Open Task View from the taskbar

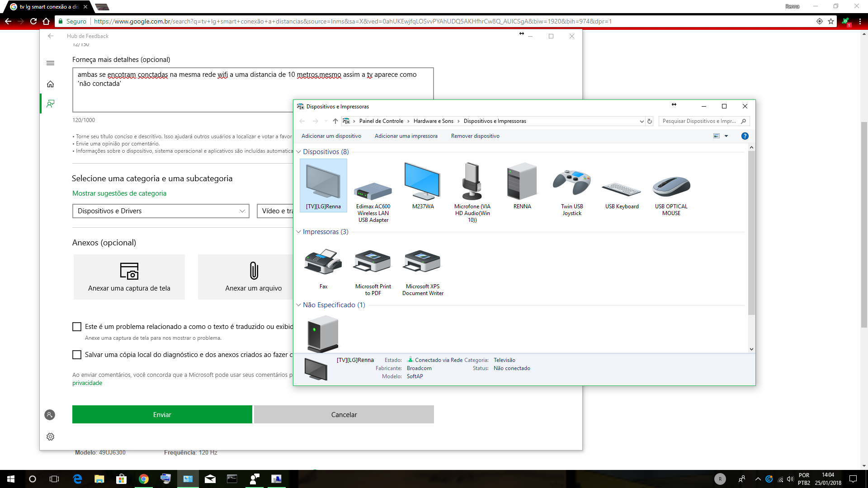tap(54, 479)
